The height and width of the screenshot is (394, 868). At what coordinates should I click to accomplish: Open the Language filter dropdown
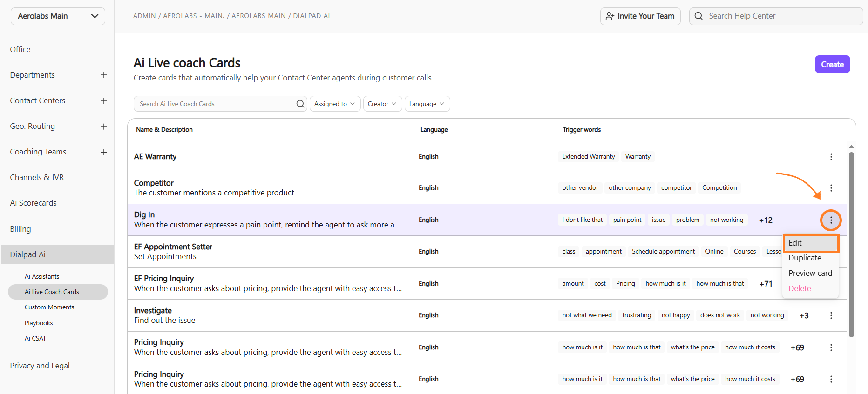pyautogui.click(x=427, y=104)
